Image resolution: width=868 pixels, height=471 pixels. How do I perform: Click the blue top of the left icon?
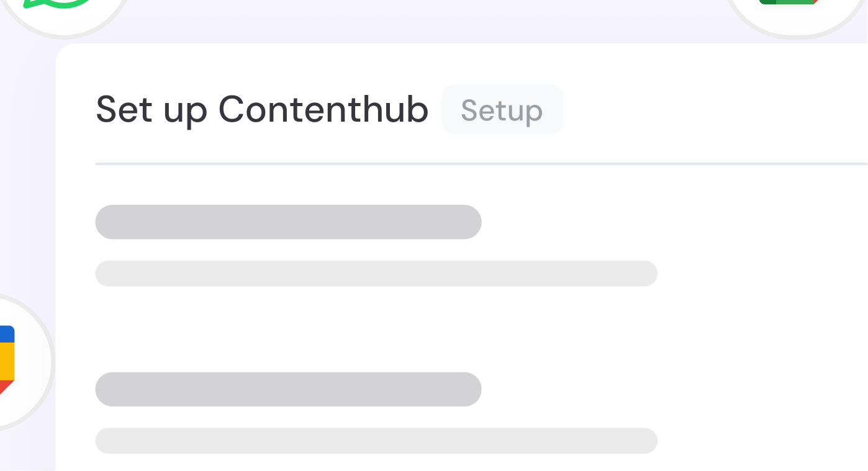tap(6, 333)
